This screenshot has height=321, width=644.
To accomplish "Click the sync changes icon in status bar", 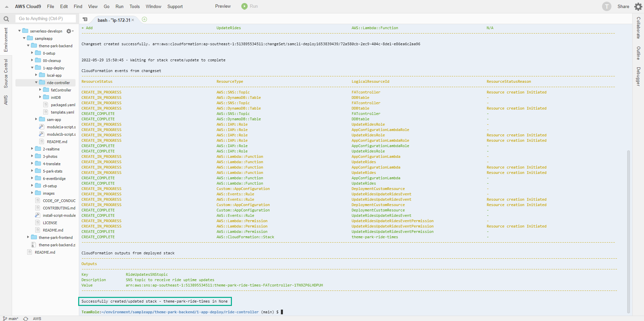I will [x=26, y=319].
